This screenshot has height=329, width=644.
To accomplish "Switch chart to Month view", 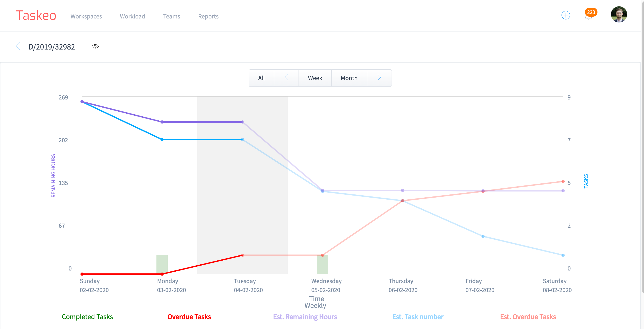I will click(x=349, y=78).
